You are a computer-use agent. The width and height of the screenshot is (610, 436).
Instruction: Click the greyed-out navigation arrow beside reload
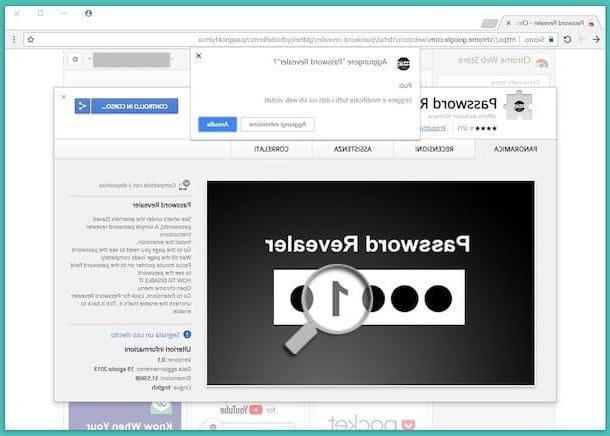[x=582, y=39]
